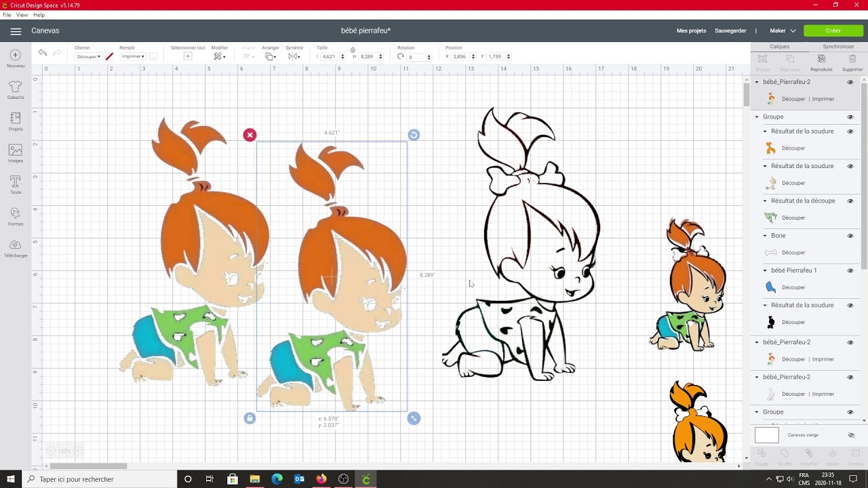
Task: Open Outlook from the taskbar
Action: pyautogui.click(x=299, y=479)
